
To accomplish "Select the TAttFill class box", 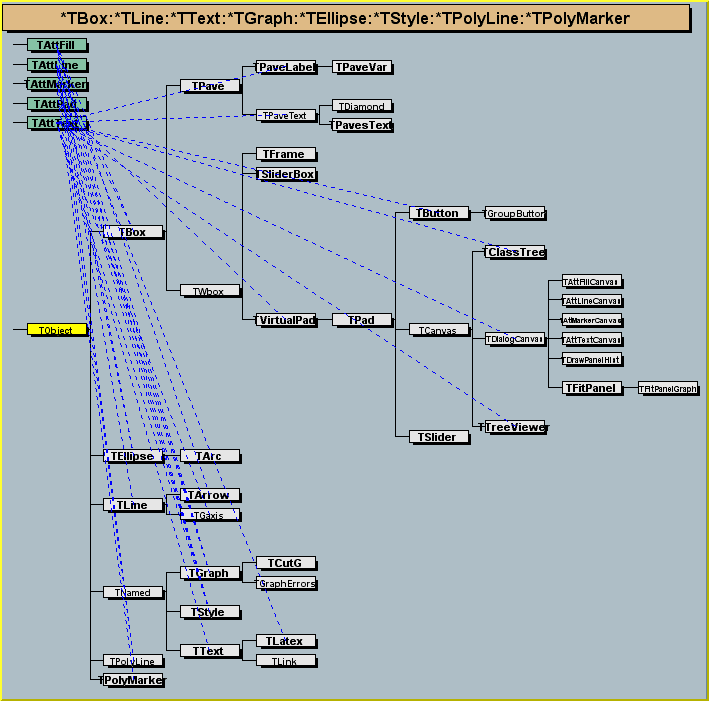I will 57,45.
